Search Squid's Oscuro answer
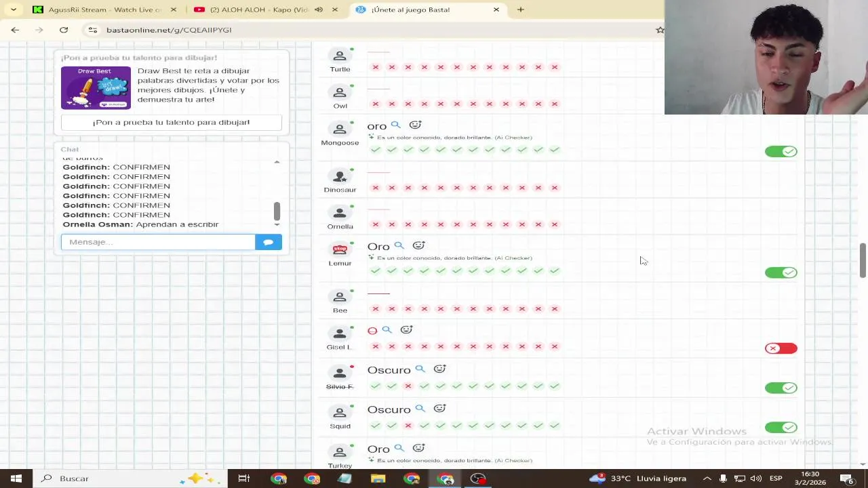 click(x=420, y=409)
